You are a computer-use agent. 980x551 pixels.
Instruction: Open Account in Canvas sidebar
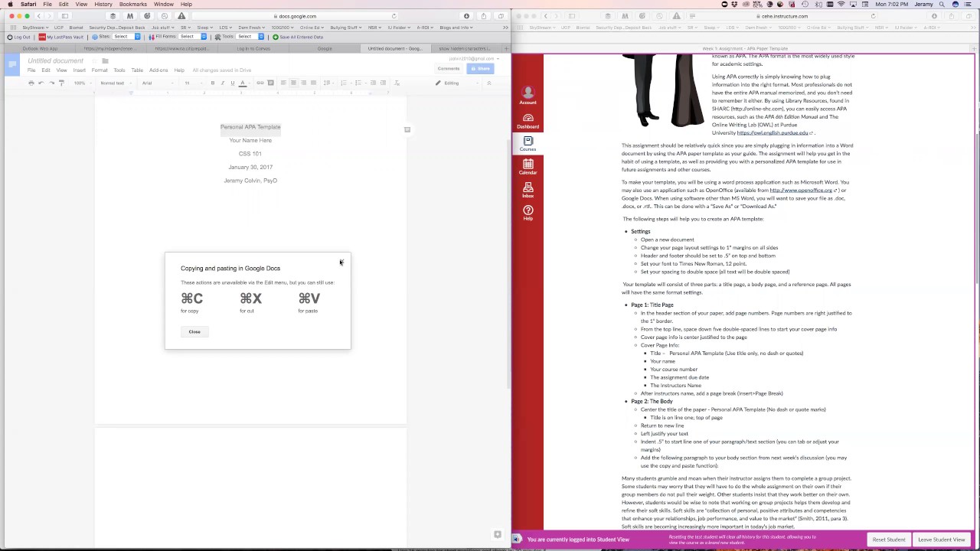528,96
